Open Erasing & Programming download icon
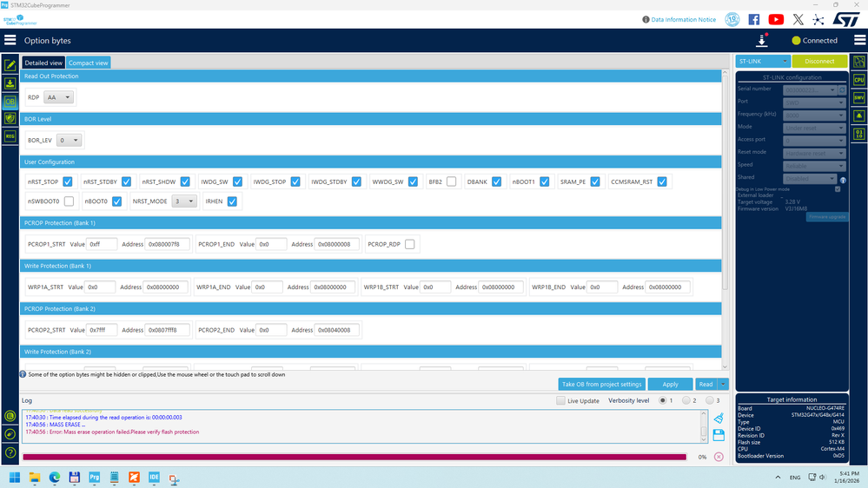This screenshot has width=868, height=488. 10,83
